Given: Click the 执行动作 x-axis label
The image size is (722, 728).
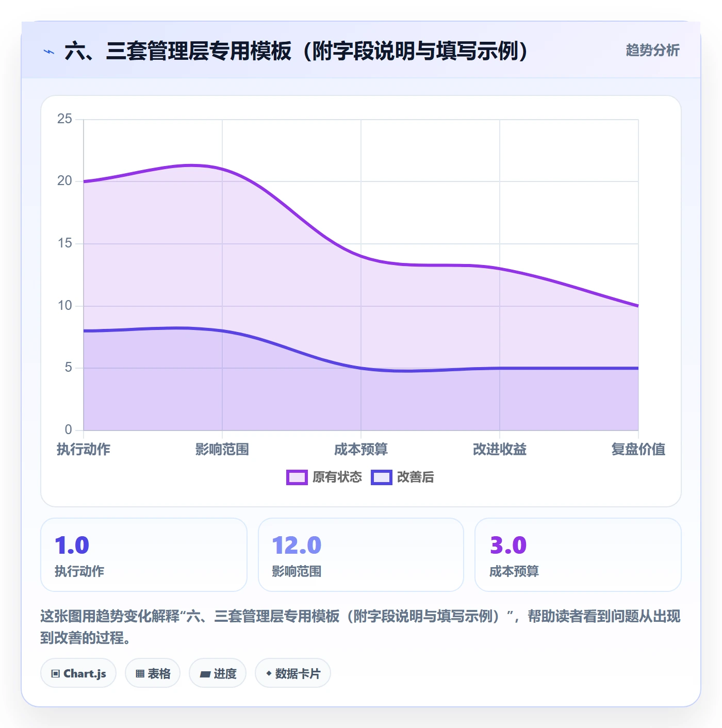Looking at the screenshot, I should [84, 449].
